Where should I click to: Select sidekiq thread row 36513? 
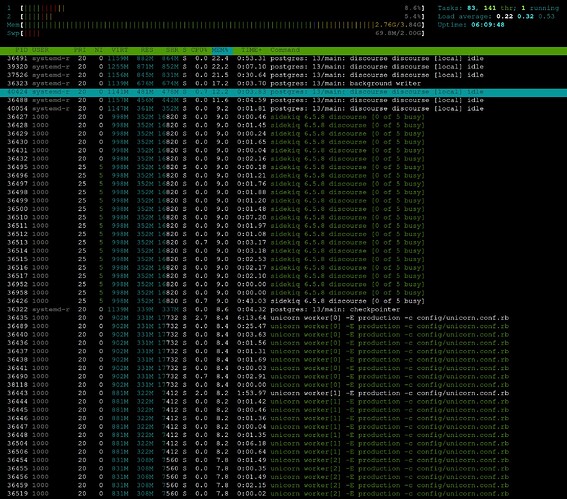284,242
